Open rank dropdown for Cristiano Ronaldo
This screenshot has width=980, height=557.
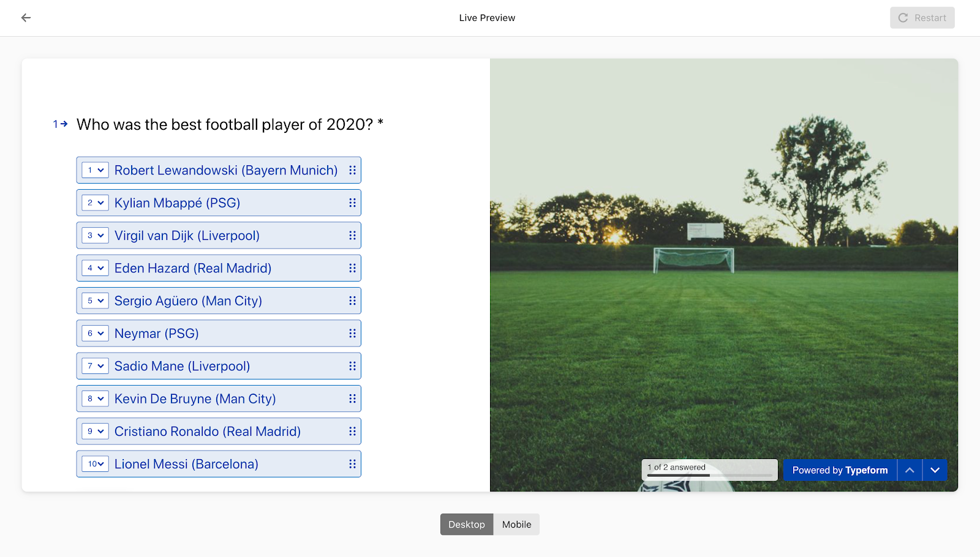tap(96, 432)
